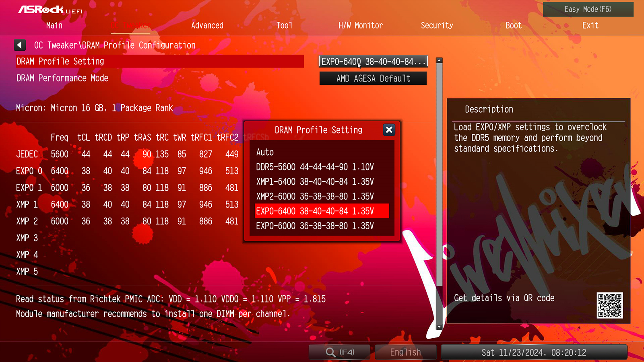Select EXPO-6400 38-40-40-84 1.35V profile

[x=322, y=211]
